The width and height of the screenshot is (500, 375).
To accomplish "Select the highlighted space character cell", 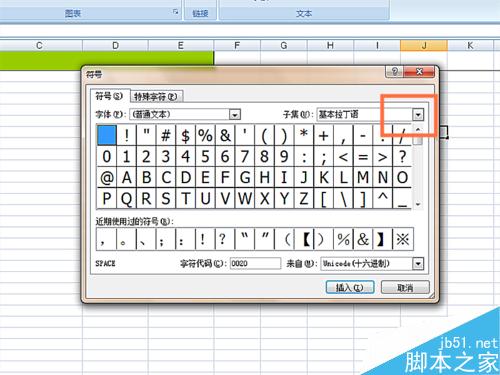I will 107,136.
